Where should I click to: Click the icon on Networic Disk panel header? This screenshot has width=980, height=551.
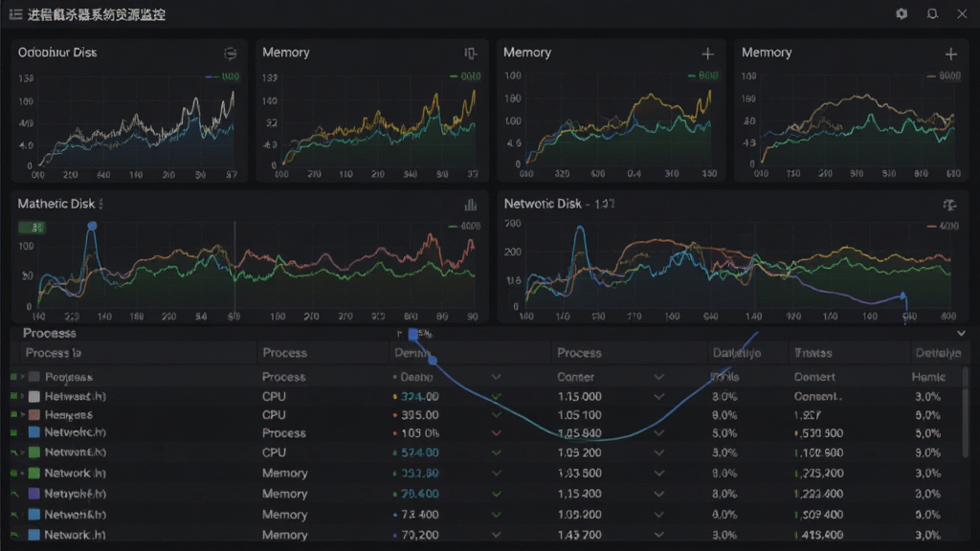(949, 205)
